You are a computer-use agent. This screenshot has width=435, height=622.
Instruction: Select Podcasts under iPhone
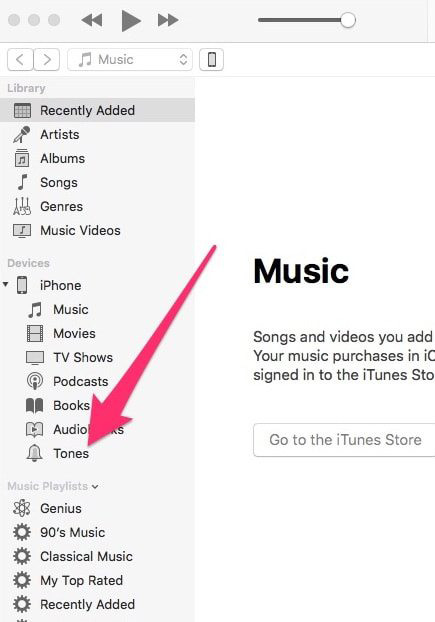point(80,381)
